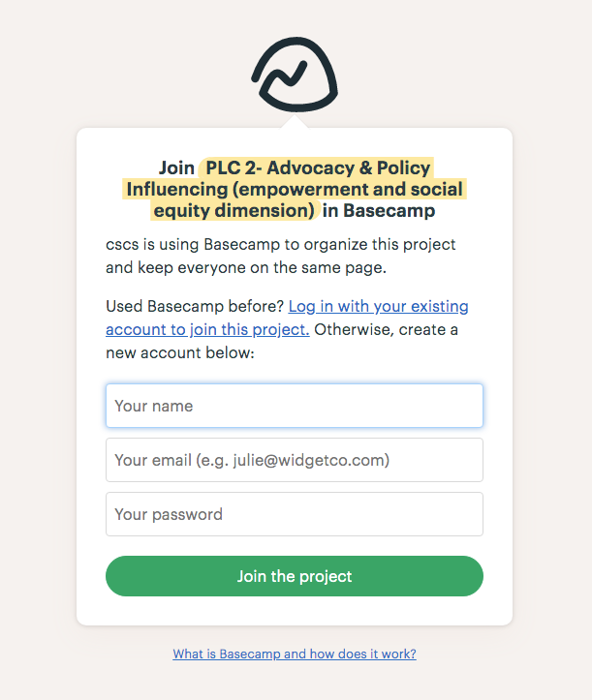This screenshot has width=592, height=700.
Task: Open "What is Basecamp and how does it work?"
Action: [x=295, y=654]
